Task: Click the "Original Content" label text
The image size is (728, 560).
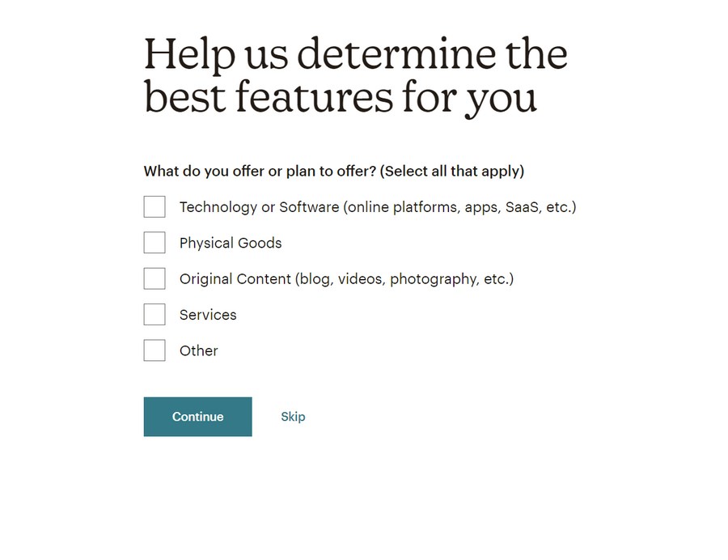Action: click(235, 279)
